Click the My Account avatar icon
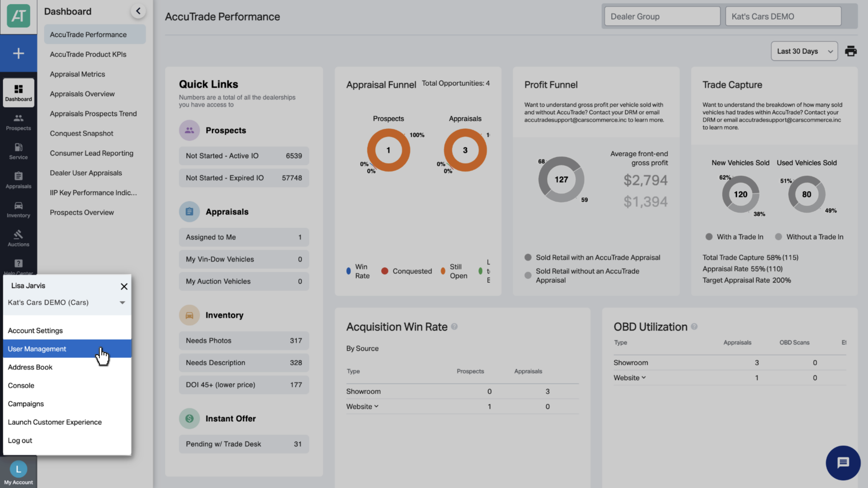868x488 pixels. pos(19,469)
